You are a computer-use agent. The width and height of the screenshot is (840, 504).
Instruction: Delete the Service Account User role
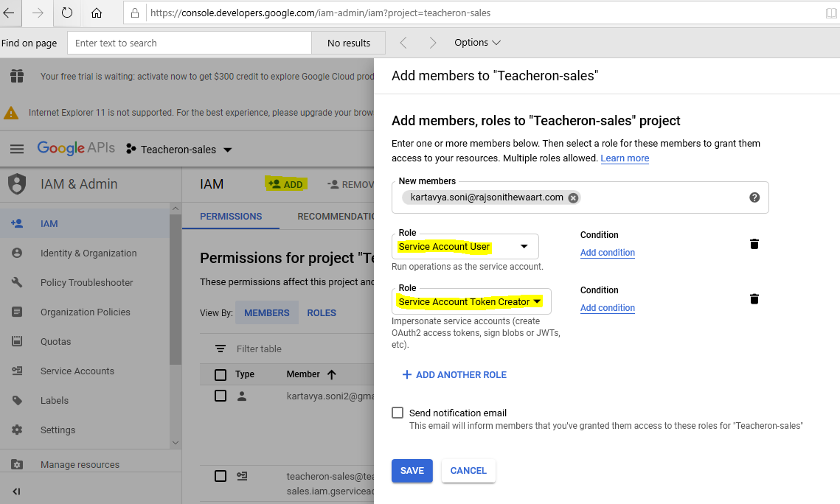click(754, 244)
